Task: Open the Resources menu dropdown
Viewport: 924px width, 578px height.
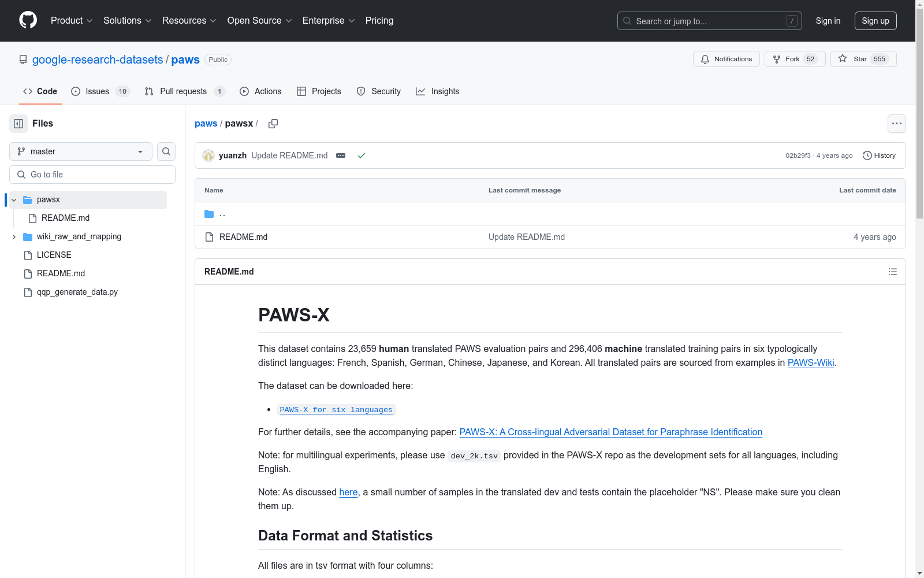Action: click(189, 20)
